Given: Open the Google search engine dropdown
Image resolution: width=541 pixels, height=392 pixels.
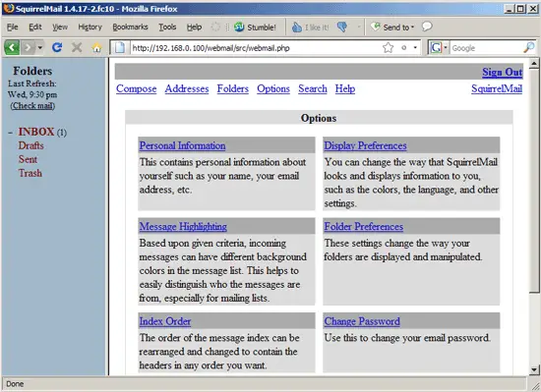Looking at the screenshot, I should point(446,47).
